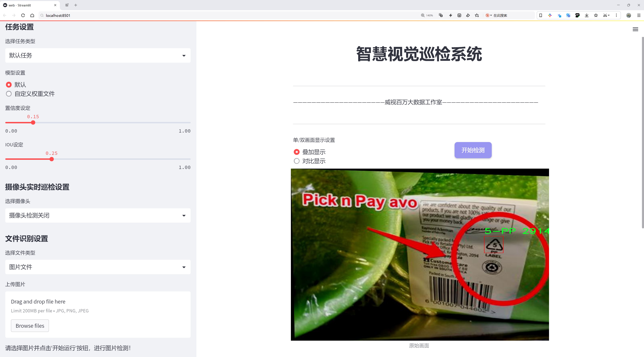
Task: Close the web · Streamlit tab
Action: [x=55, y=5]
